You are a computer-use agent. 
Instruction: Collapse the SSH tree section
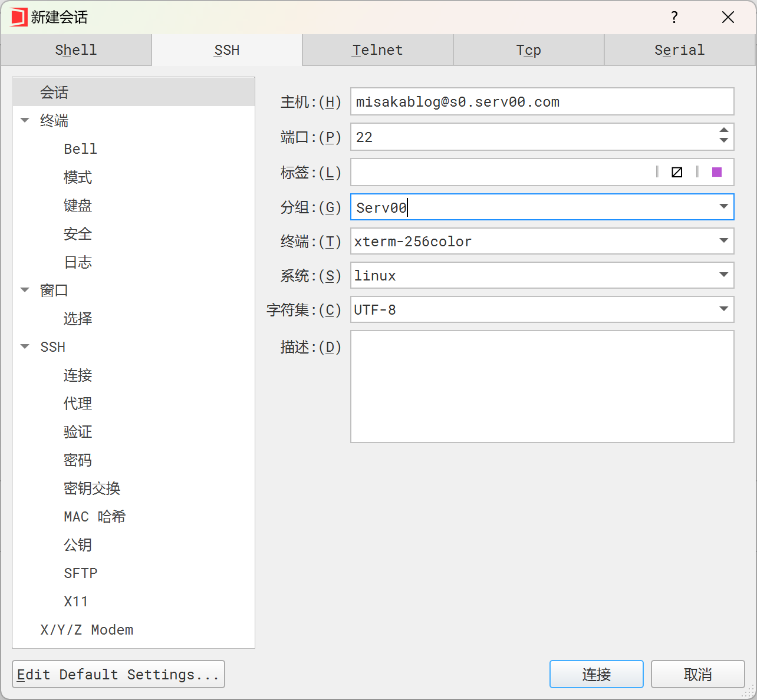click(25, 346)
